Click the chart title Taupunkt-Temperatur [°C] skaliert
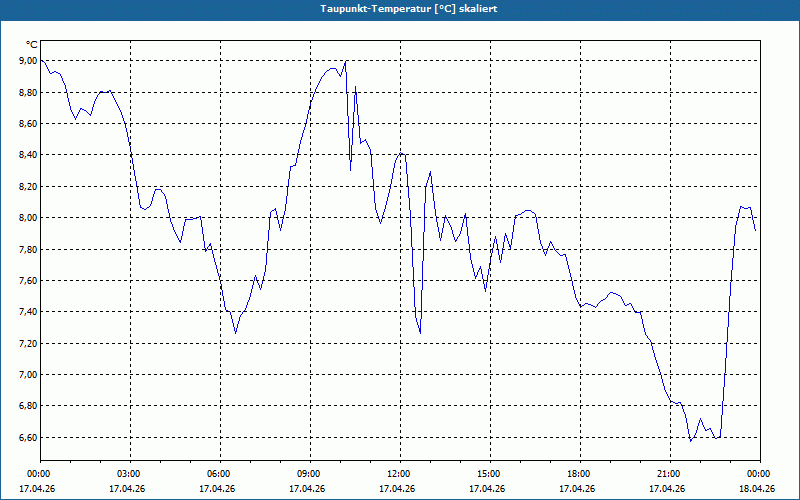 click(408, 9)
